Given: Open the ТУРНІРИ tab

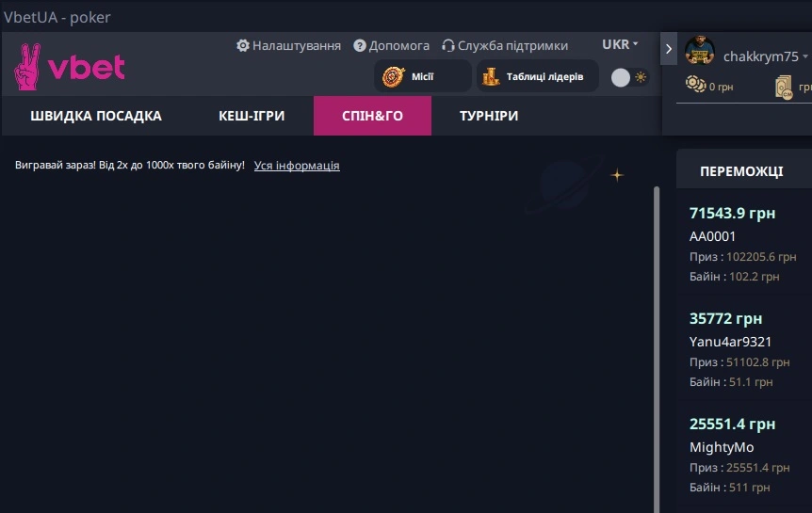Looking at the screenshot, I should 489,116.
